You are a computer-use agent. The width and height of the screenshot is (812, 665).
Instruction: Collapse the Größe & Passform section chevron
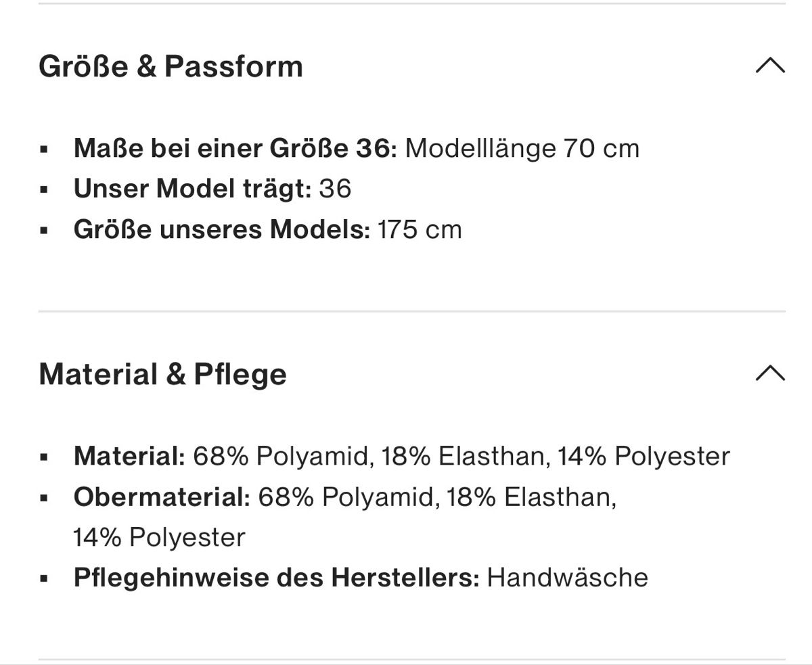(x=770, y=66)
